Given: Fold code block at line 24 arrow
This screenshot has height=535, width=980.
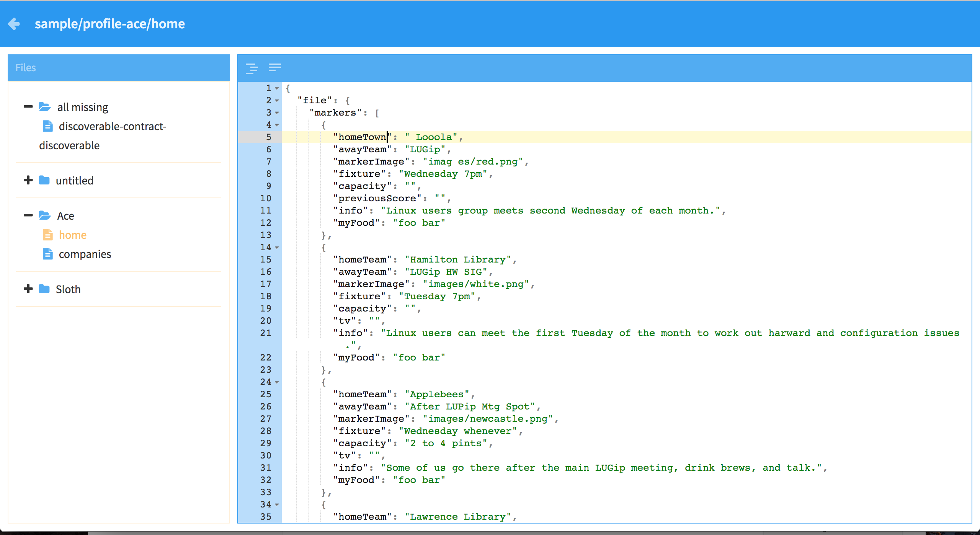Looking at the screenshot, I should (277, 382).
